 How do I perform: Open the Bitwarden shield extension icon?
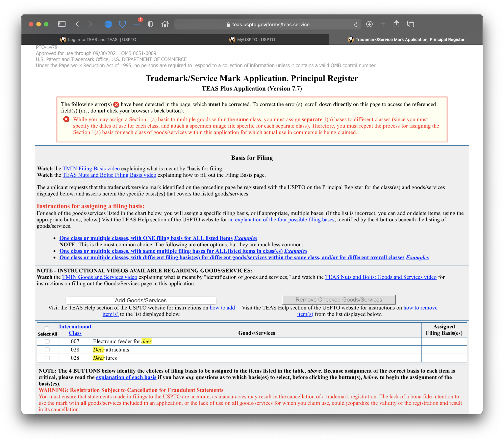click(122, 24)
